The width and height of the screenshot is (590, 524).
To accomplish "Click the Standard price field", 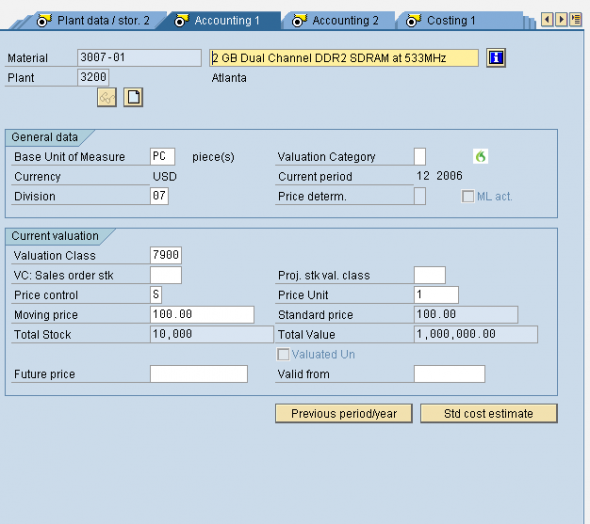I will (x=466, y=314).
